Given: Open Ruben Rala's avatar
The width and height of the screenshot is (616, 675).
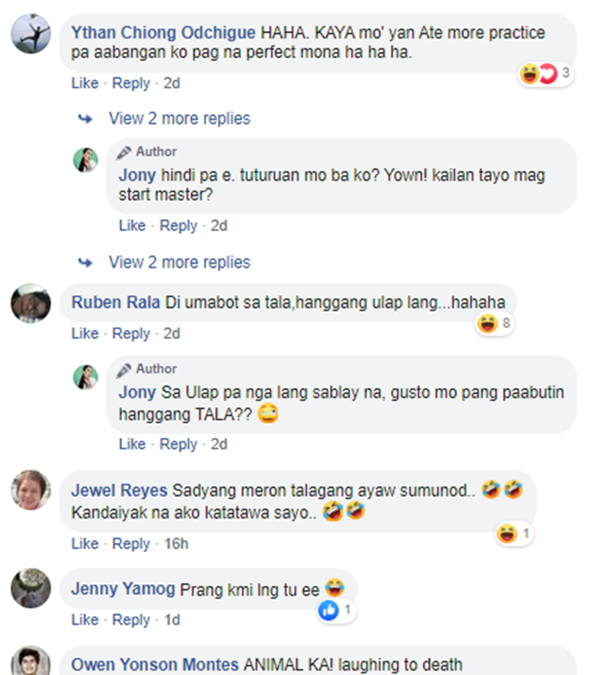Looking at the screenshot, I should pos(30,303).
